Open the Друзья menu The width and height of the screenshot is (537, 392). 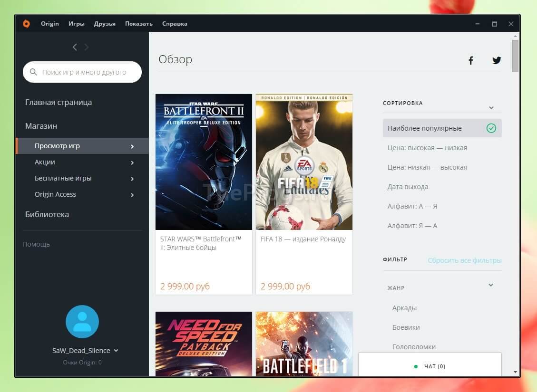pos(105,24)
